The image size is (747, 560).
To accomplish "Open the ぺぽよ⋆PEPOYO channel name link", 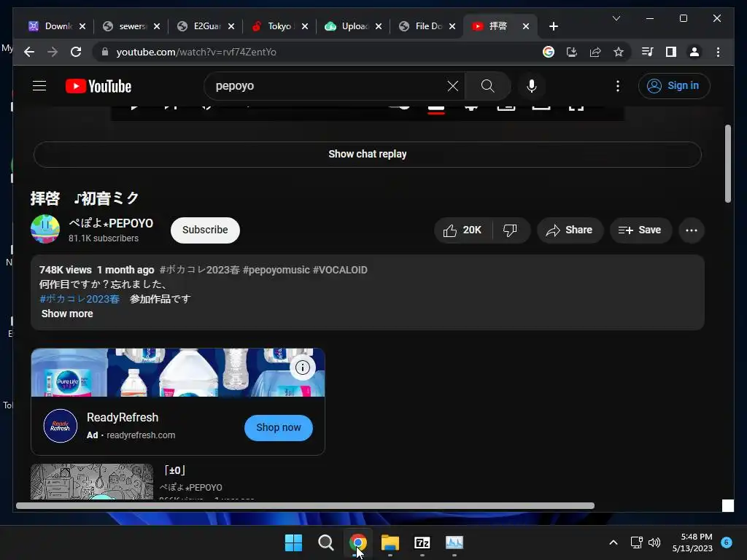I will pos(111,223).
